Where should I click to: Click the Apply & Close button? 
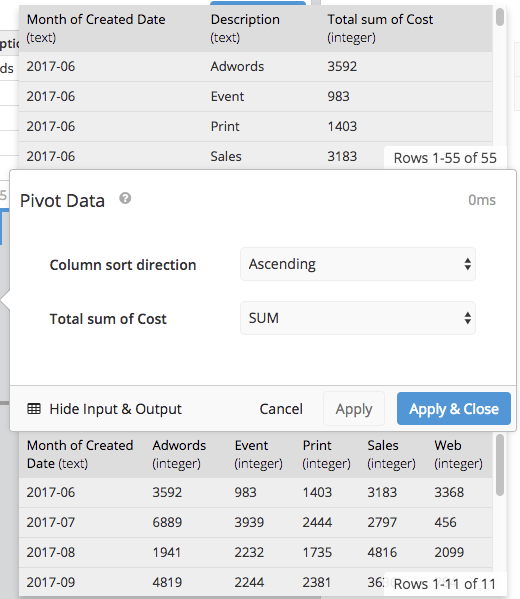[x=454, y=409]
